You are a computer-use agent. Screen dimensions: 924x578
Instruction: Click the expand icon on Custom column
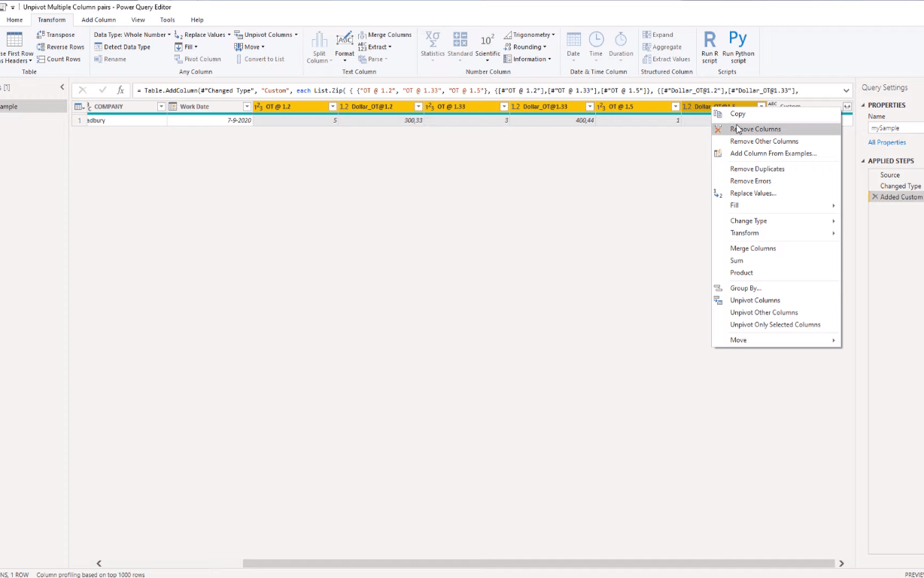point(847,107)
